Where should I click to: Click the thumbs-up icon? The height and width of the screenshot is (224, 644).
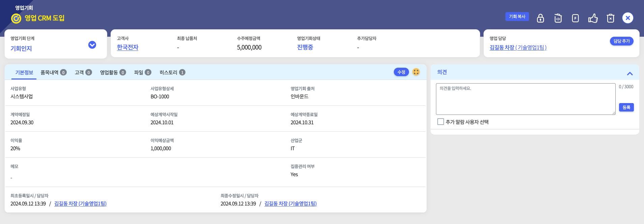(x=593, y=18)
